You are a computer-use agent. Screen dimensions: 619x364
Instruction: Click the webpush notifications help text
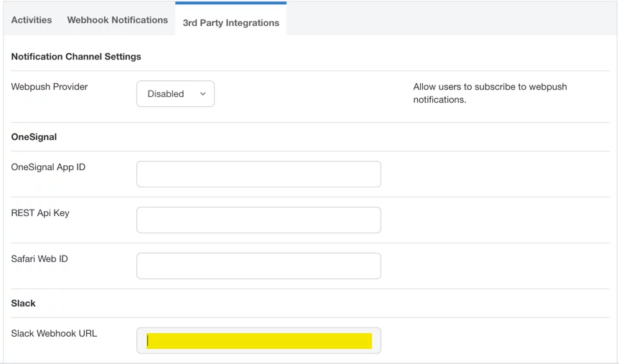click(490, 93)
